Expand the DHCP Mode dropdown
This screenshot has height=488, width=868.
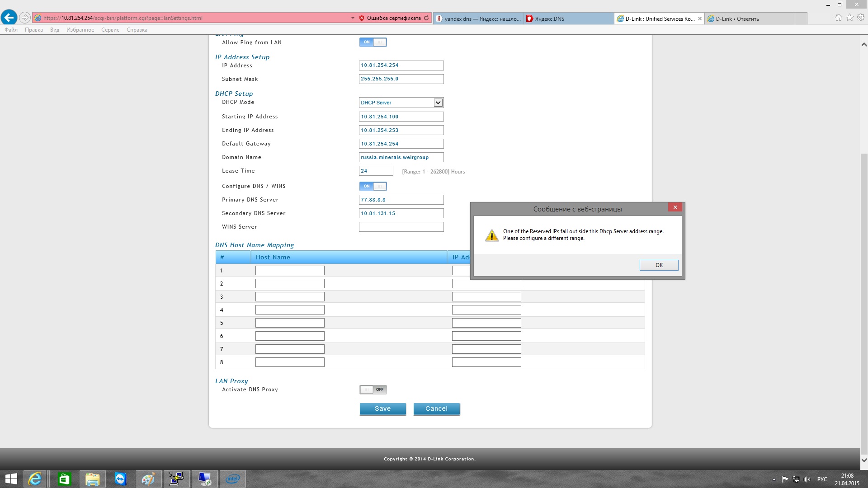(438, 103)
